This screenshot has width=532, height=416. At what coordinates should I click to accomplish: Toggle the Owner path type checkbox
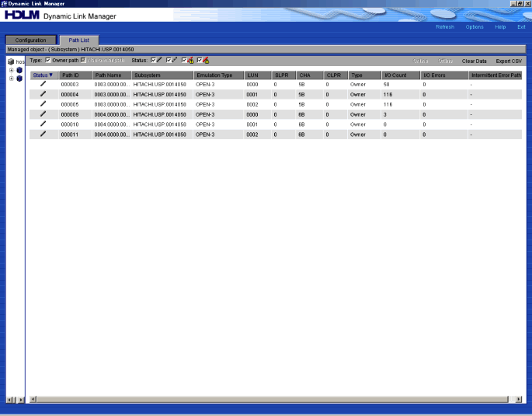click(x=48, y=60)
